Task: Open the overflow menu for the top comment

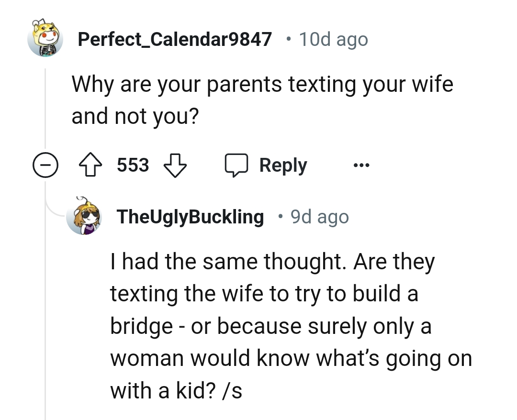Action: pyautogui.click(x=361, y=165)
